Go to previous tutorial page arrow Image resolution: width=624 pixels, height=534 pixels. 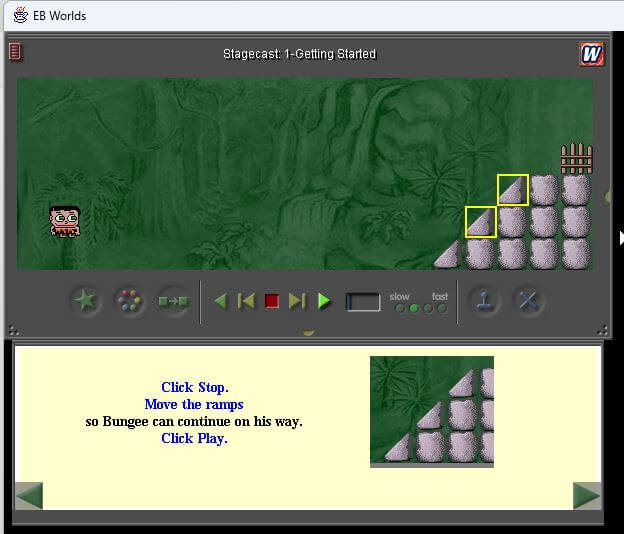(x=29, y=495)
